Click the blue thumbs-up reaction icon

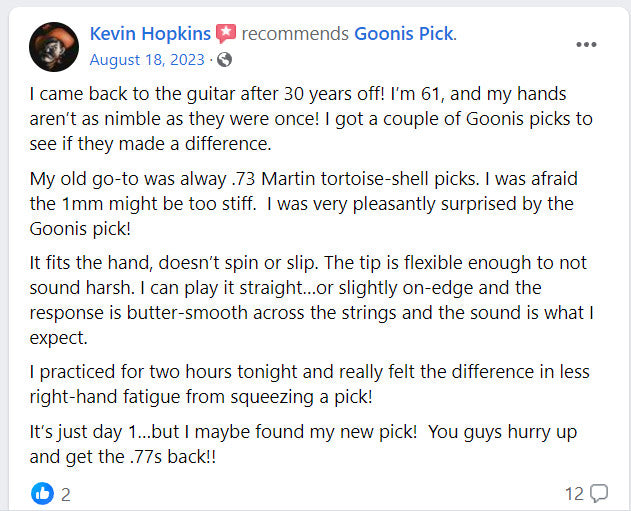(43, 493)
